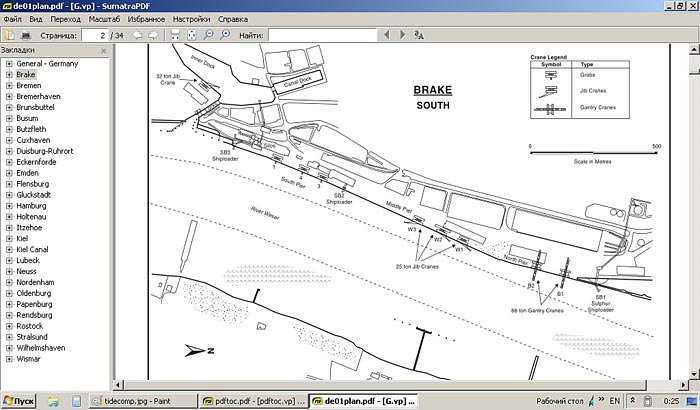
Task: Select Fit Width view icon
Action: 175,35
